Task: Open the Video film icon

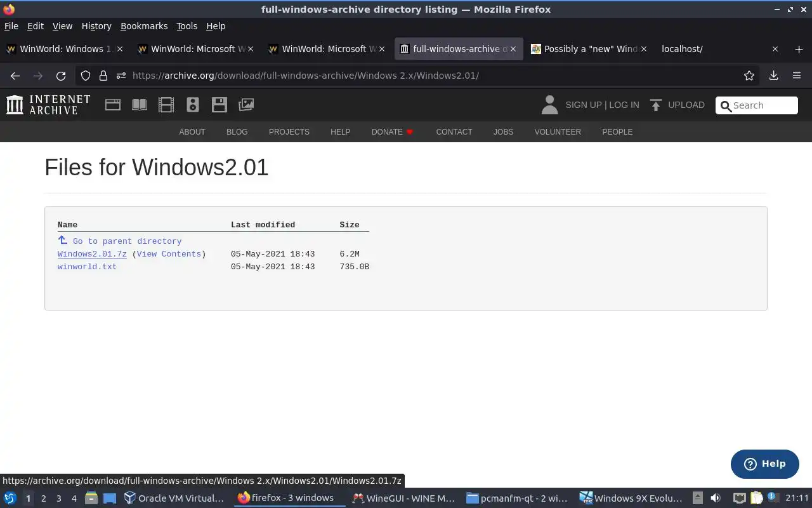Action: click(166, 105)
